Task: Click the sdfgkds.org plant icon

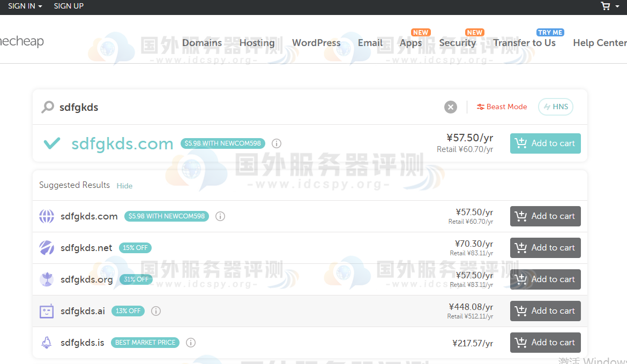Action: pyautogui.click(x=47, y=279)
